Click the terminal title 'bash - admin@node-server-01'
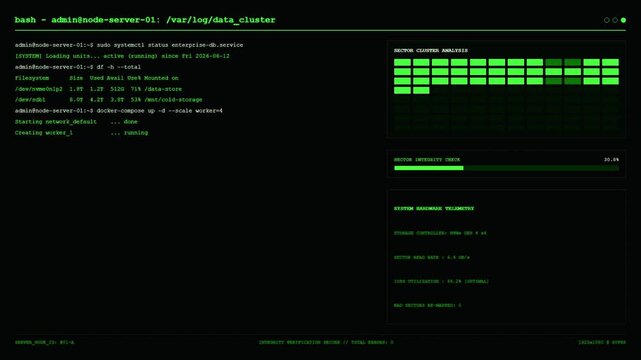Image resolution: width=641 pixels, height=360 pixels. tap(87, 20)
